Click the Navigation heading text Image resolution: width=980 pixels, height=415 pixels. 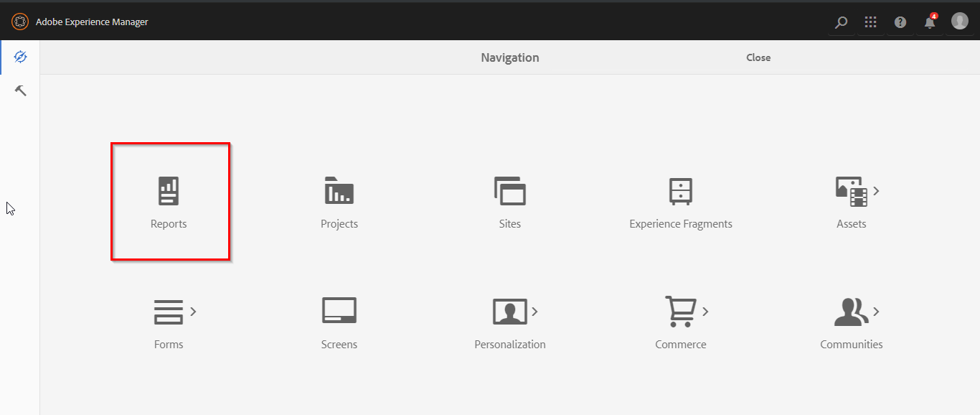coord(510,57)
